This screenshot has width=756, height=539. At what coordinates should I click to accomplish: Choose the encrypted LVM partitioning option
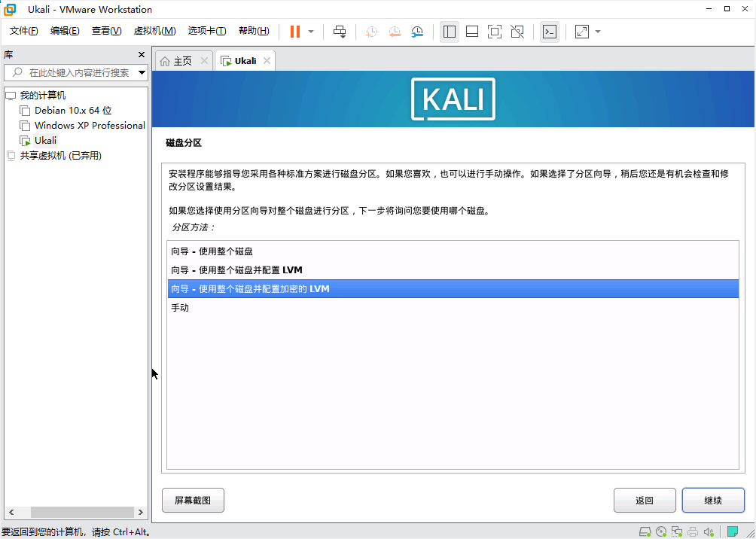(x=453, y=289)
